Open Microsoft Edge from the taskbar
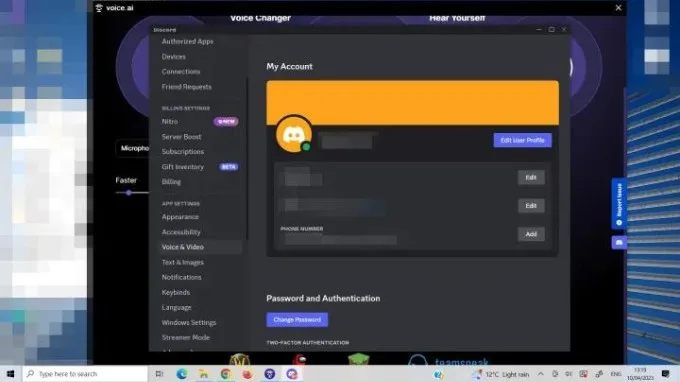This screenshot has height=382, width=680. coord(182,374)
